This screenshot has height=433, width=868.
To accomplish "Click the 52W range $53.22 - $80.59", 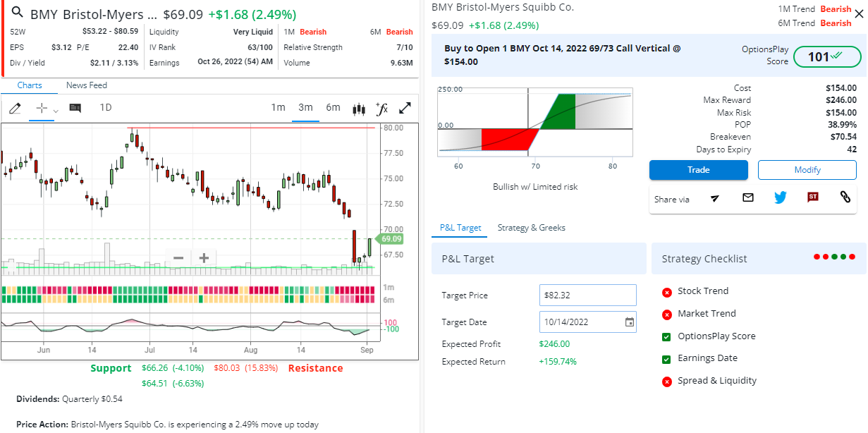I will [x=110, y=31].
